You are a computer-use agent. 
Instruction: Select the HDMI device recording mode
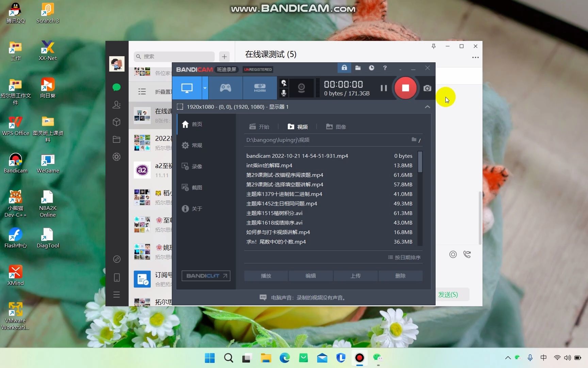260,88
